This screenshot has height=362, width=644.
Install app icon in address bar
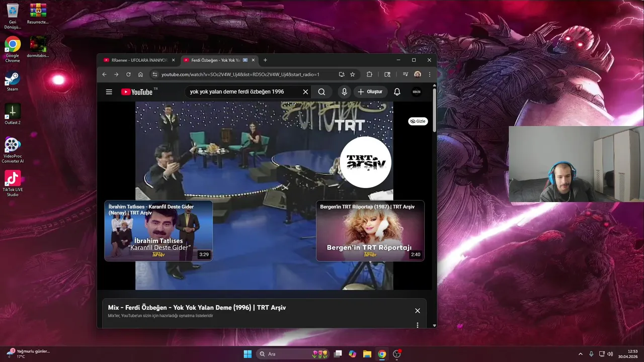[x=342, y=74]
